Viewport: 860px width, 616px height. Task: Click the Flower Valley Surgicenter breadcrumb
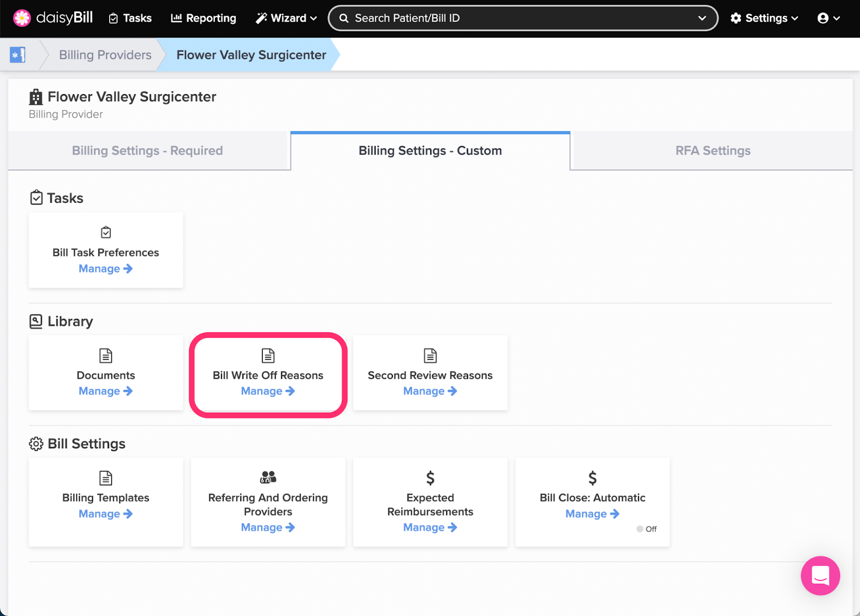(x=251, y=55)
